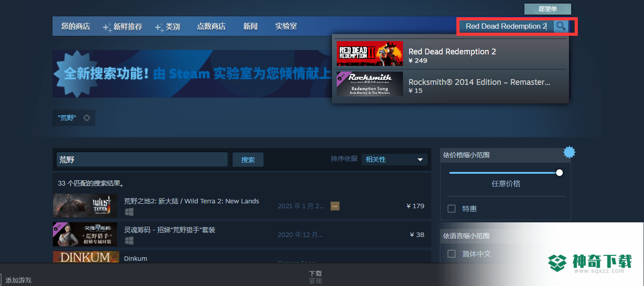Click the 全新搜索功能 Steam Labs banner

tap(192, 74)
